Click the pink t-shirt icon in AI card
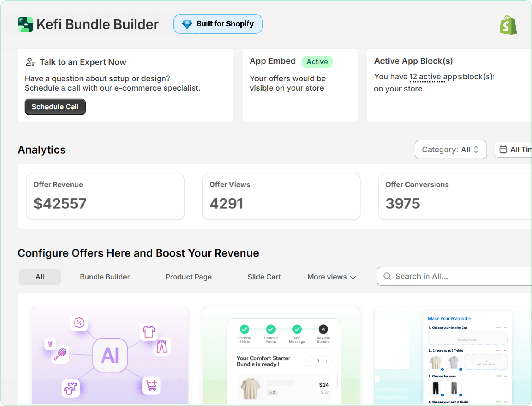Viewport: 532px width, 406px height. tap(149, 331)
